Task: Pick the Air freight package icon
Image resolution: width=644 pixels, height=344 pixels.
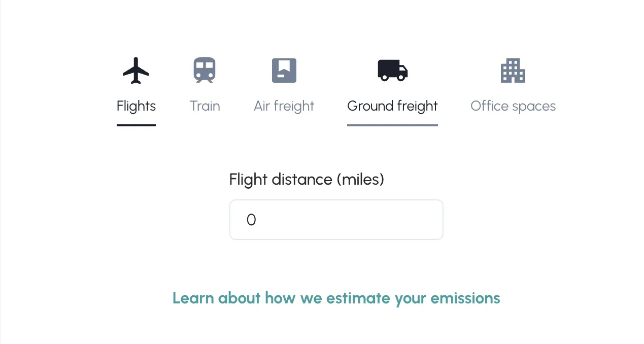Action: [284, 71]
